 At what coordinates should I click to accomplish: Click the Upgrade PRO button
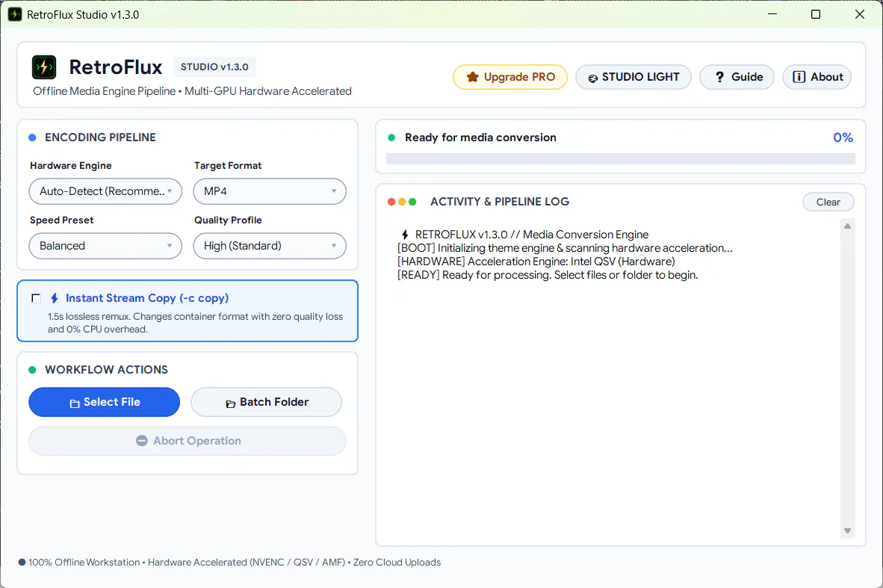coord(510,77)
